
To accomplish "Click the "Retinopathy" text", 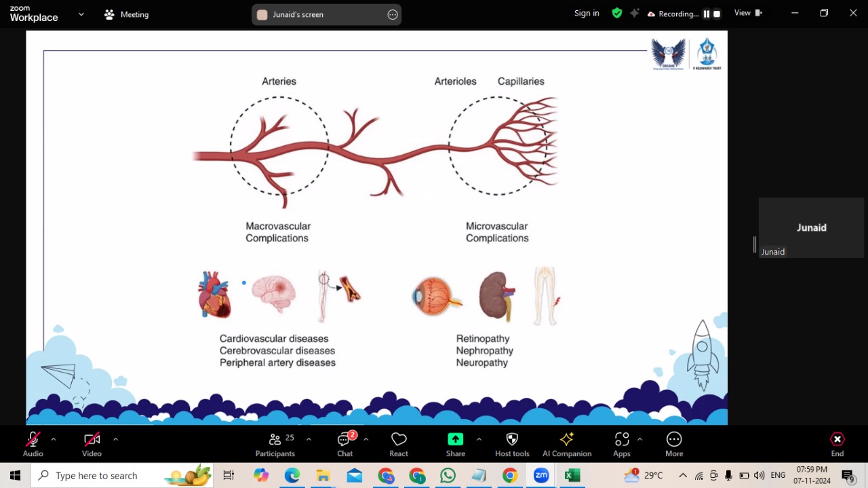I will tap(483, 339).
